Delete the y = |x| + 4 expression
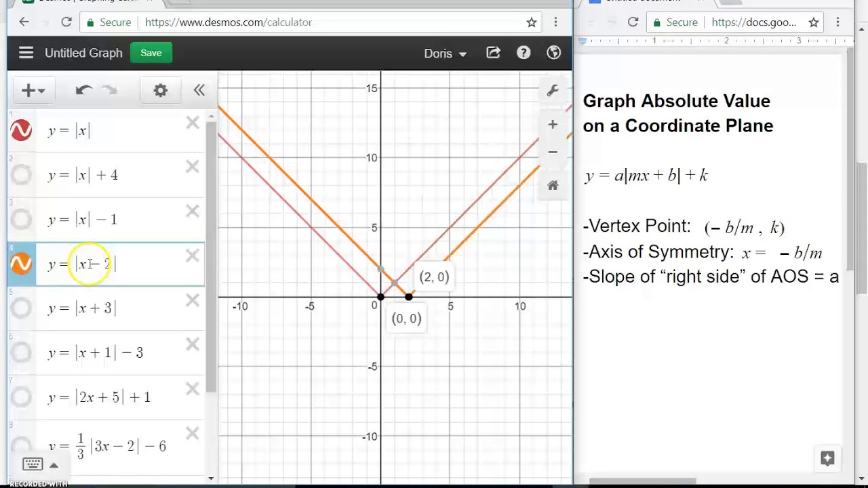 click(x=193, y=167)
